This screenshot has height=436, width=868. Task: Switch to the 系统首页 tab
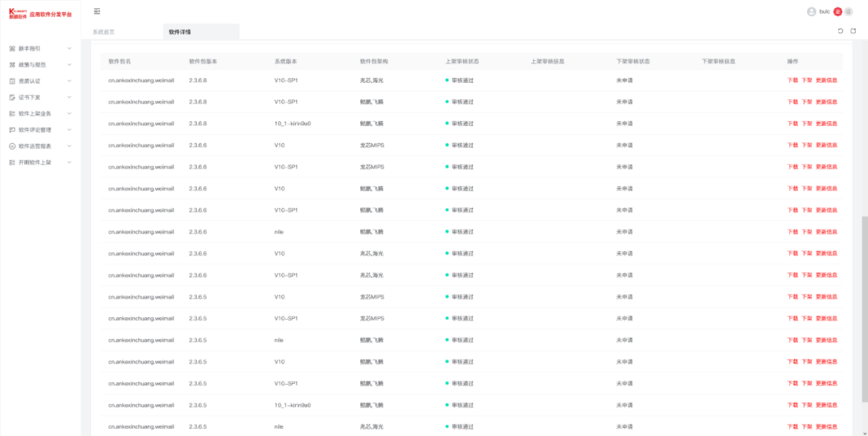pyautogui.click(x=104, y=32)
